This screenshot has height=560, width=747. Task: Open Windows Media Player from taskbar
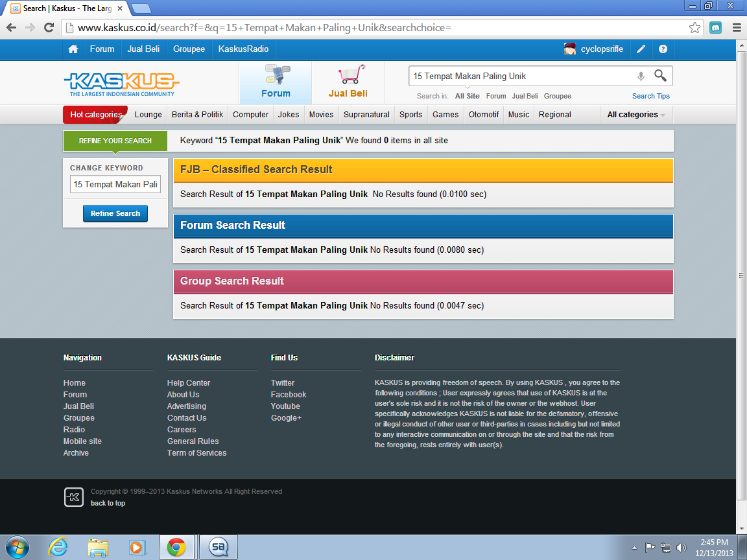pyautogui.click(x=137, y=548)
